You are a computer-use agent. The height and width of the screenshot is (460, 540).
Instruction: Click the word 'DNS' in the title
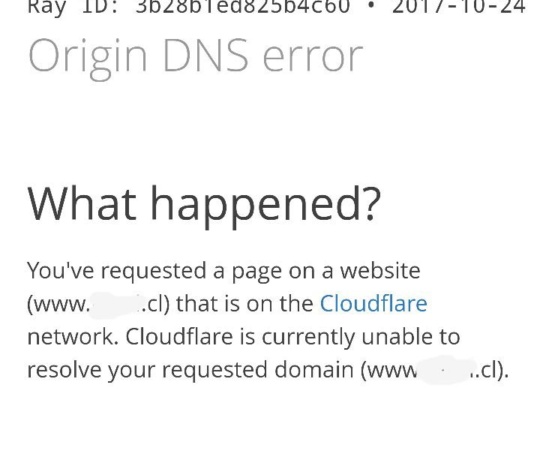[x=205, y=55]
